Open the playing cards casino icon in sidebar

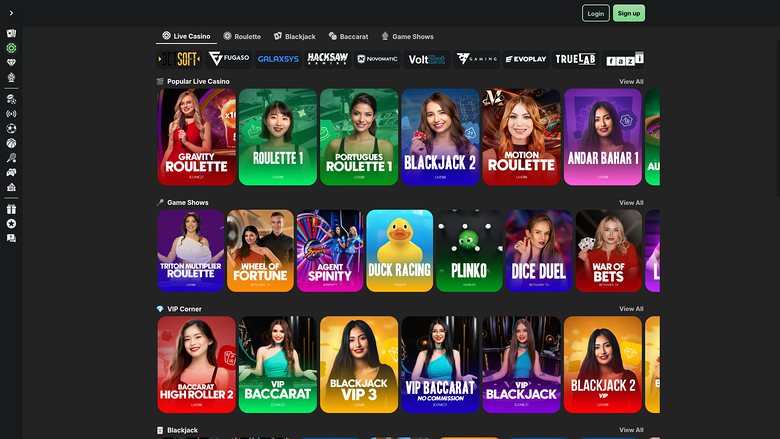pos(11,33)
